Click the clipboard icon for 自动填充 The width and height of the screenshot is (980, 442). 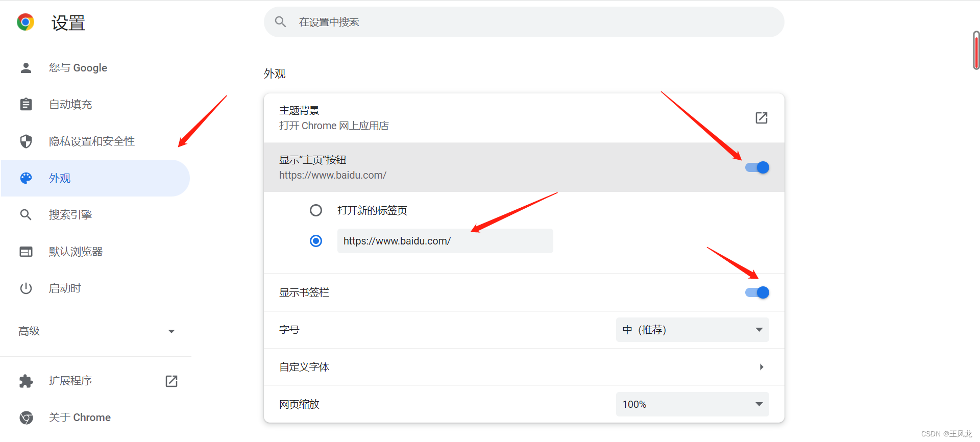(x=26, y=105)
